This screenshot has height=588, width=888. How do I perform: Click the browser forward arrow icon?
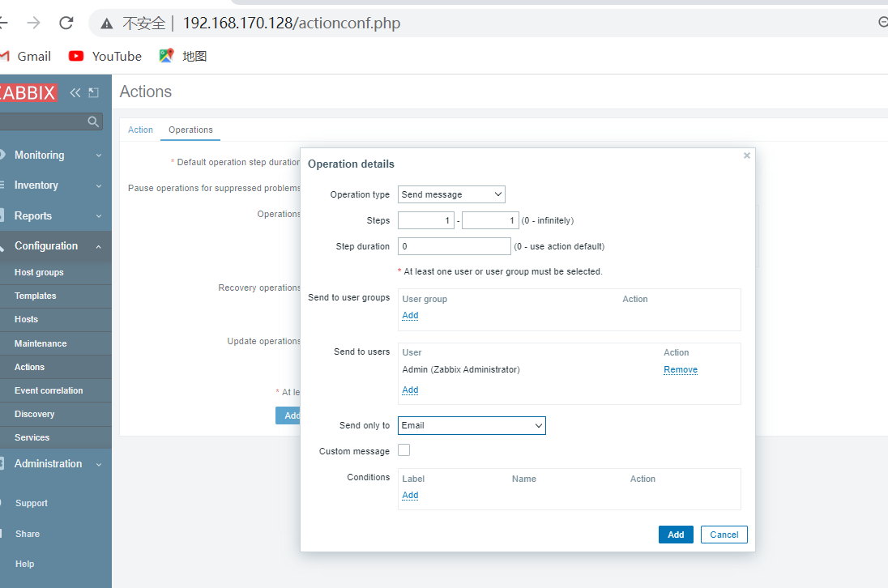click(x=34, y=23)
